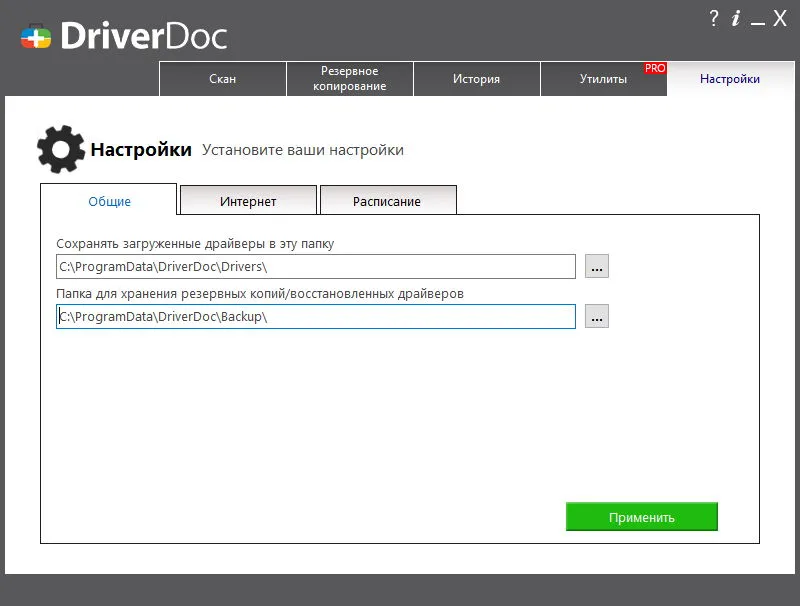Viewport: 800px width, 606px height.
Task: Open the Утилиты tab
Action: pos(604,79)
